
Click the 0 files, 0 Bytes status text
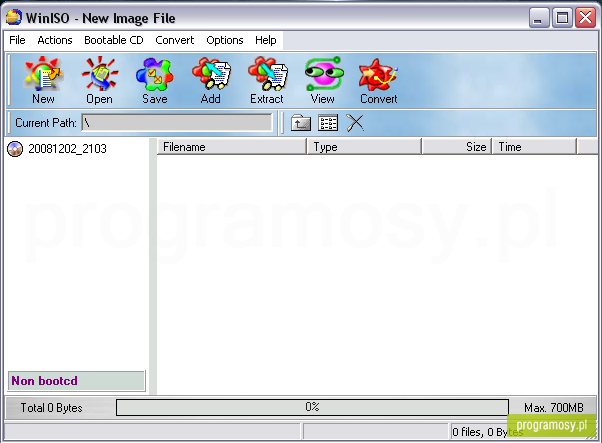coord(488,432)
